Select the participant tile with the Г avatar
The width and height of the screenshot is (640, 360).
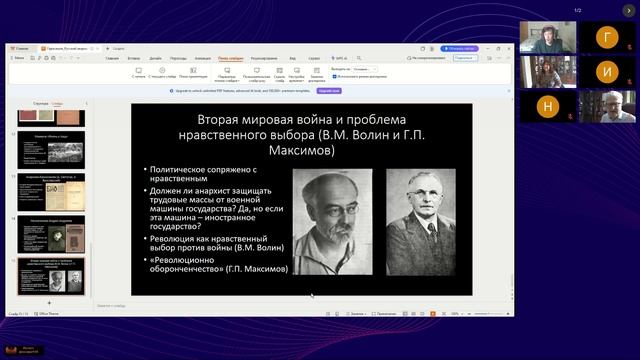(x=607, y=38)
